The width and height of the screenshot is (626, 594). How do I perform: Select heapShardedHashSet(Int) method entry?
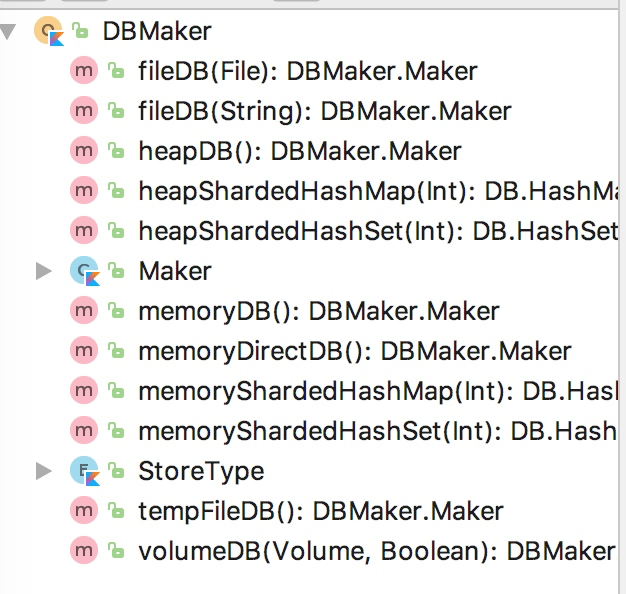click(x=378, y=231)
